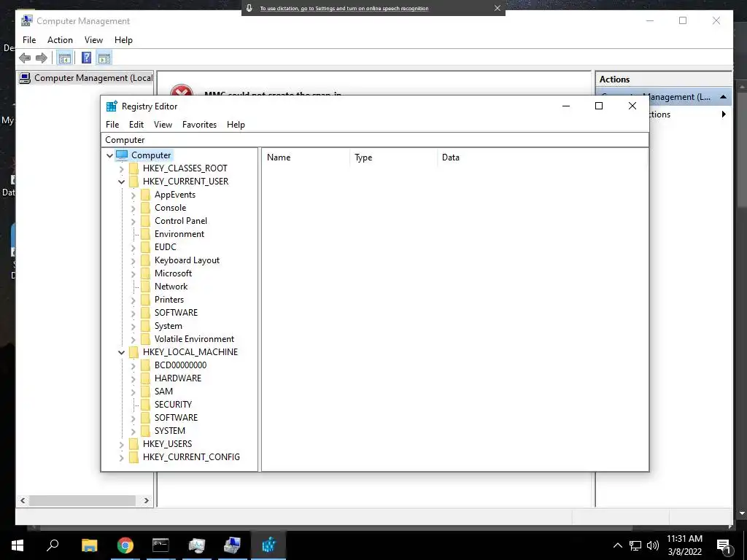The image size is (747, 560).
Task: Expand HKEY_CURRENT_CONFIG chevron
Action: click(122, 458)
